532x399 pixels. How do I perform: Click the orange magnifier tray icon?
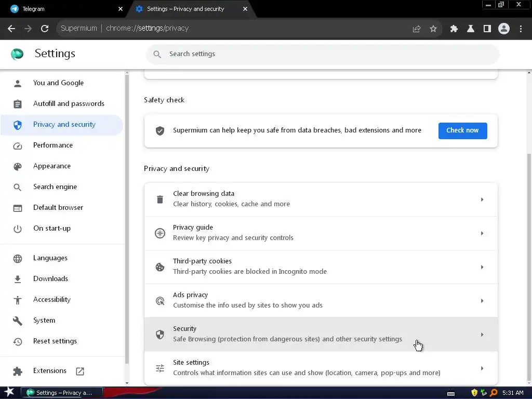[494, 393]
